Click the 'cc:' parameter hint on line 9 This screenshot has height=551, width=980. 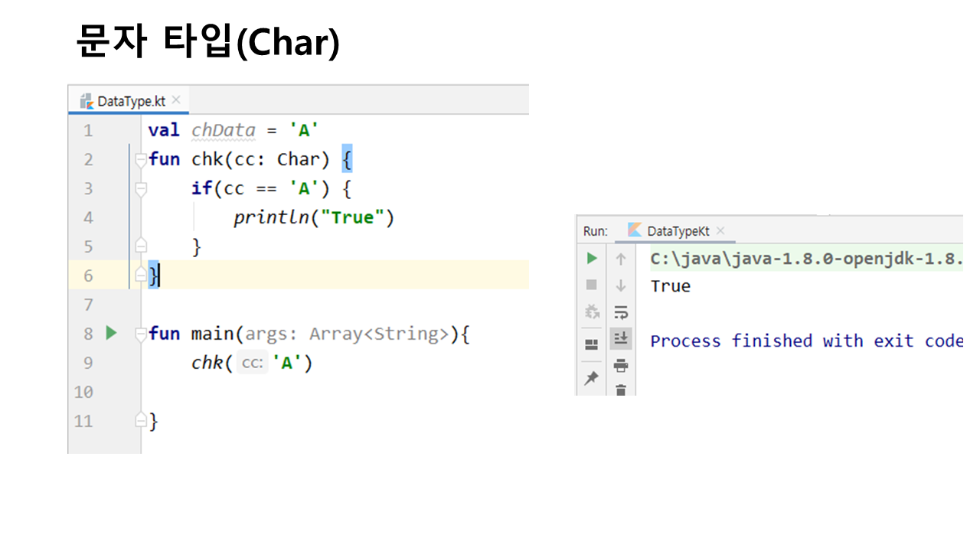pyautogui.click(x=252, y=363)
